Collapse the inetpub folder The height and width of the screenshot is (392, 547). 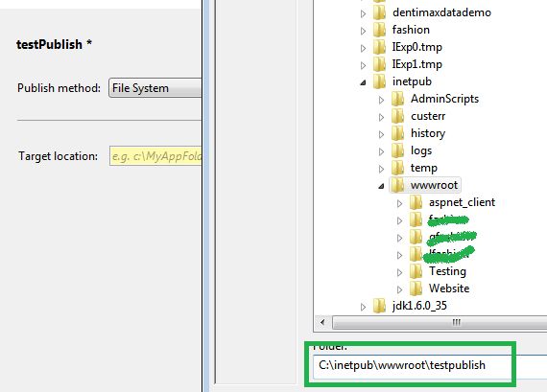(363, 82)
